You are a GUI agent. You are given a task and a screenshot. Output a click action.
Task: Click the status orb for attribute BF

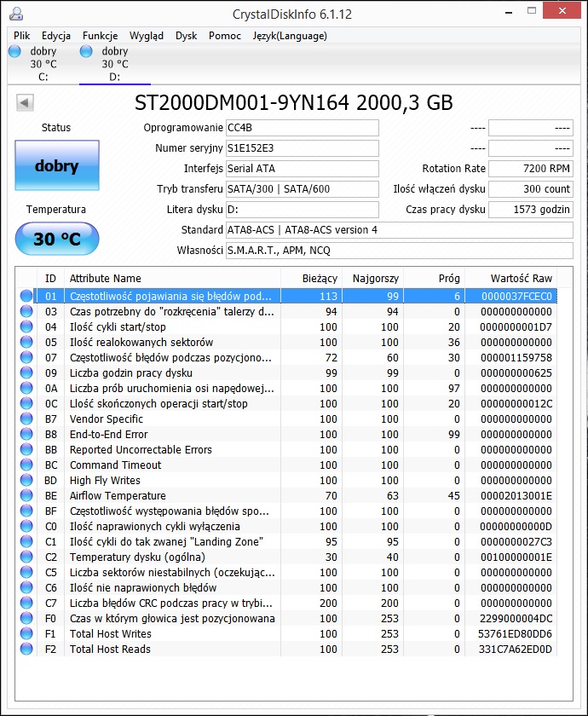click(26, 511)
